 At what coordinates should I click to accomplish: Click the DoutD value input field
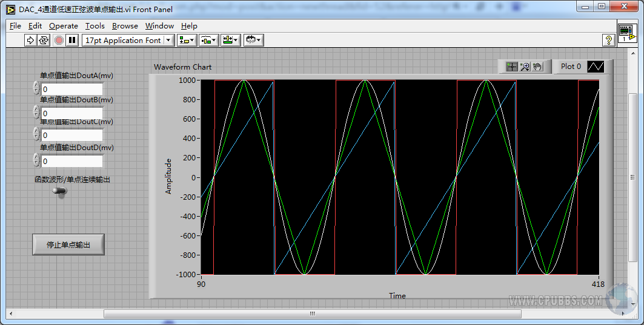tap(72, 161)
